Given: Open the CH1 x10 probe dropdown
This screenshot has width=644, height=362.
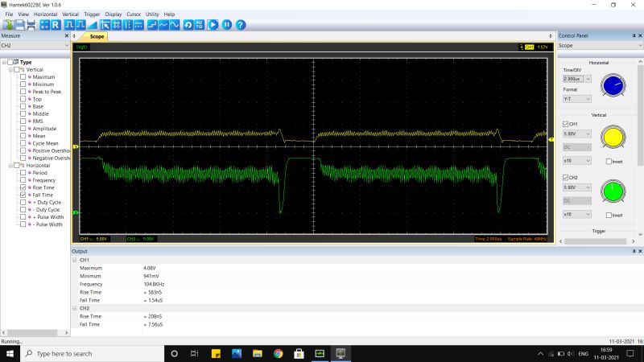Looking at the screenshot, I should (588, 161).
